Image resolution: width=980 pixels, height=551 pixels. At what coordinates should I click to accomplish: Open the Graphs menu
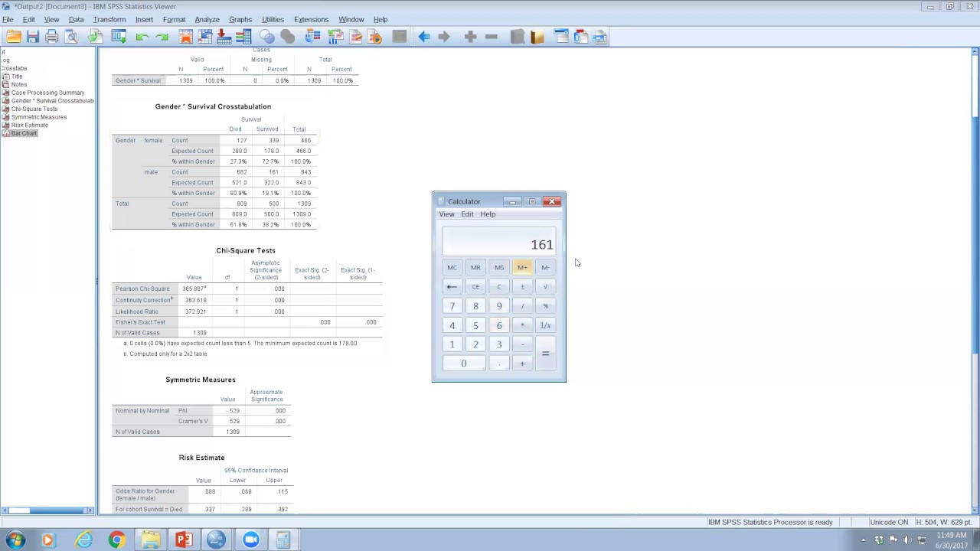(240, 19)
